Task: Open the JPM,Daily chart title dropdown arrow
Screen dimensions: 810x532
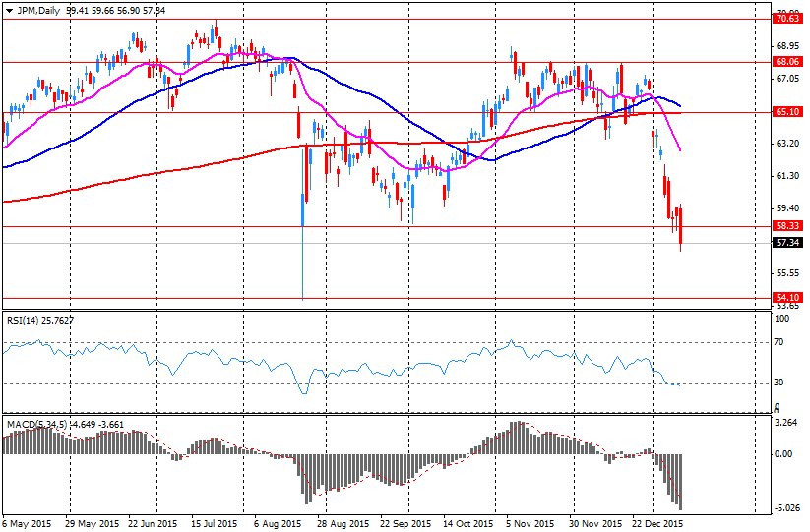Action: [9, 10]
